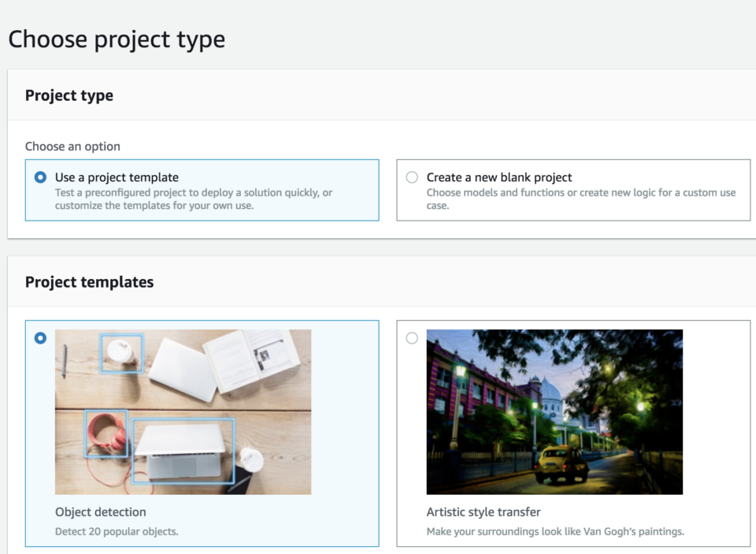Select the 'Create a new blank project' radio button
This screenshot has width=756, height=554.
[412, 177]
